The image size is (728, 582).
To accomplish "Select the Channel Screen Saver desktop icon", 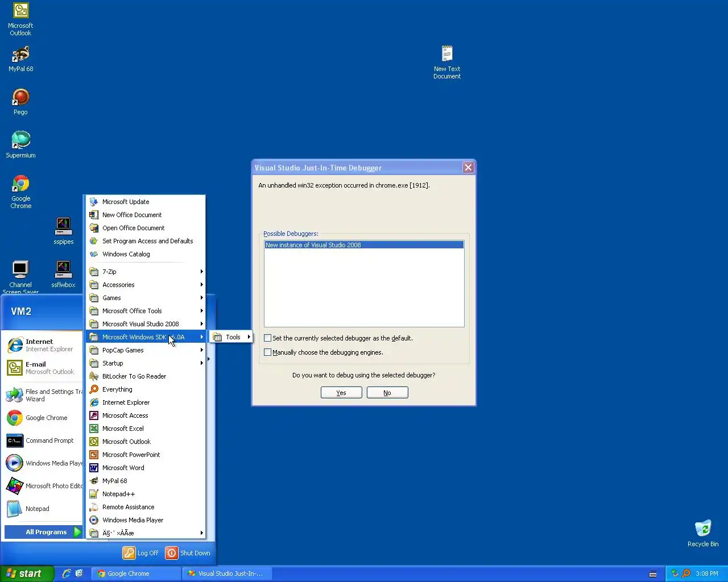I will coord(20,277).
